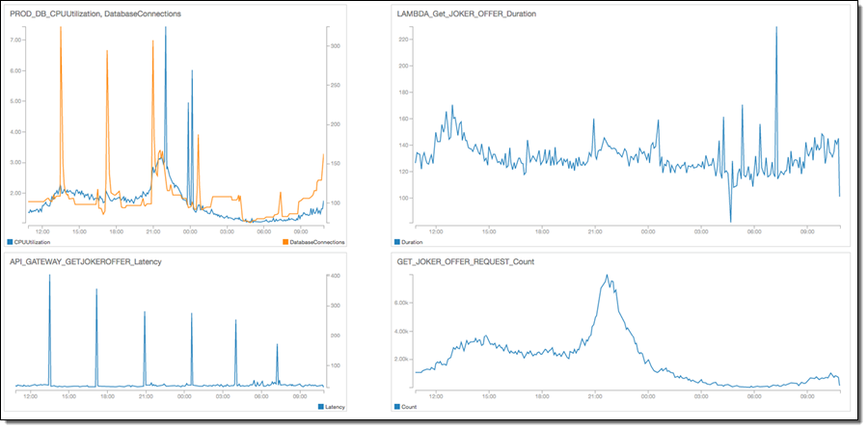Toggle the Latency series legend label
This screenshot has height=430, width=868.
pyautogui.click(x=336, y=407)
